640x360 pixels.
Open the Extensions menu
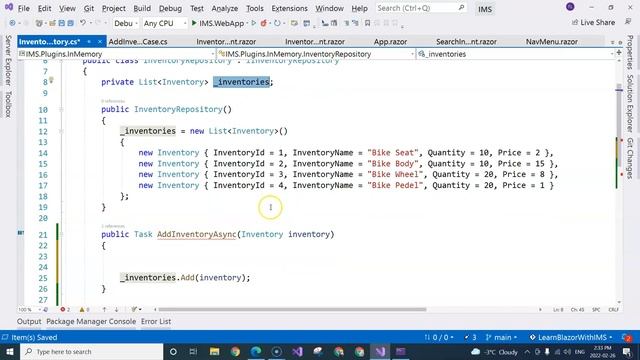(289, 8)
